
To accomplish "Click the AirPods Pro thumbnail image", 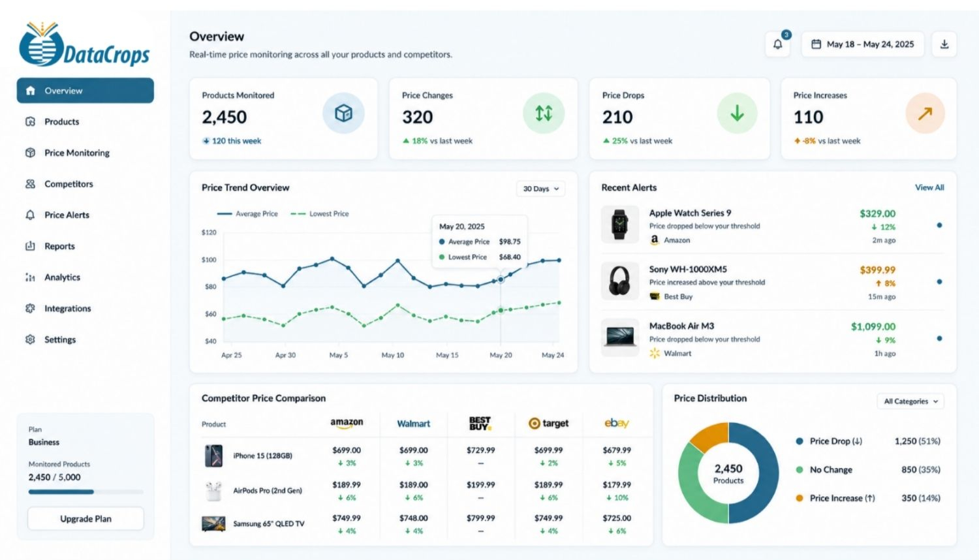I will point(213,491).
